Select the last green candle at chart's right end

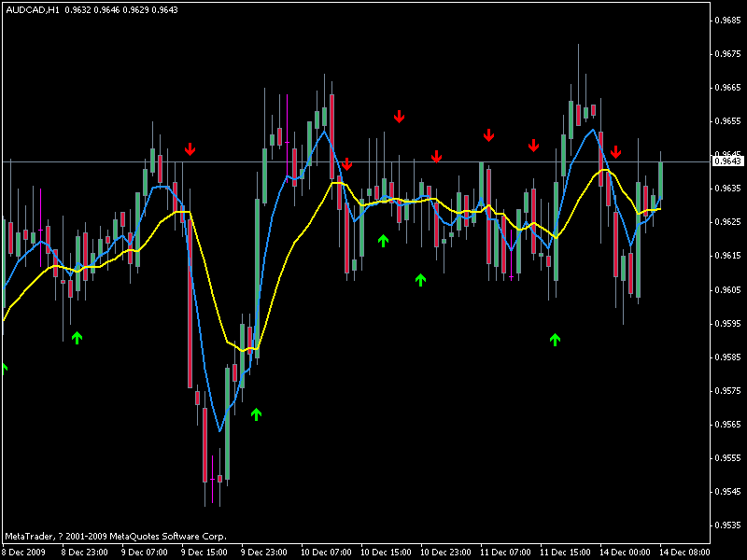tap(660, 181)
